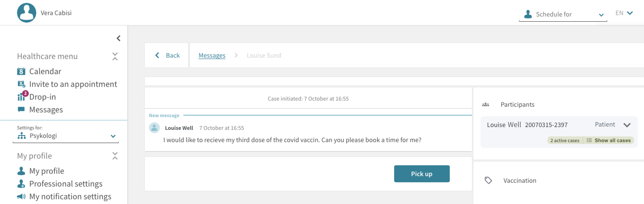Collapse the Healthcare menu section
The height and width of the screenshot is (204, 644).
click(x=115, y=56)
